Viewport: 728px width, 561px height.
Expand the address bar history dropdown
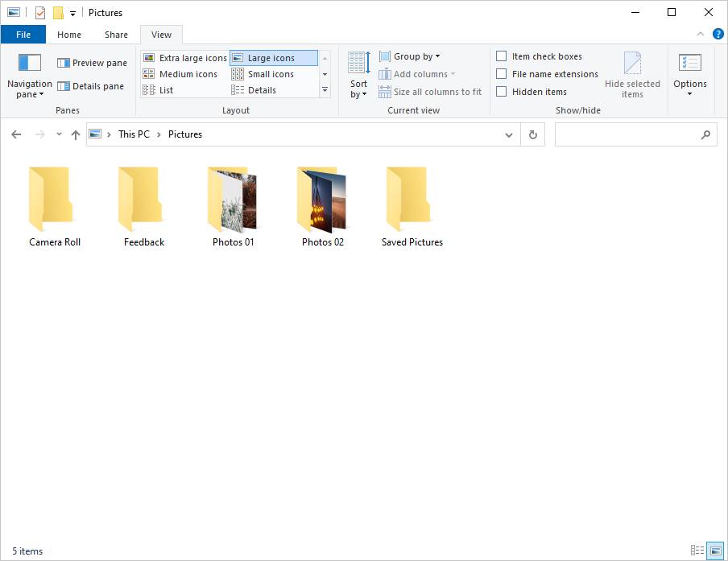pos(509,135)
